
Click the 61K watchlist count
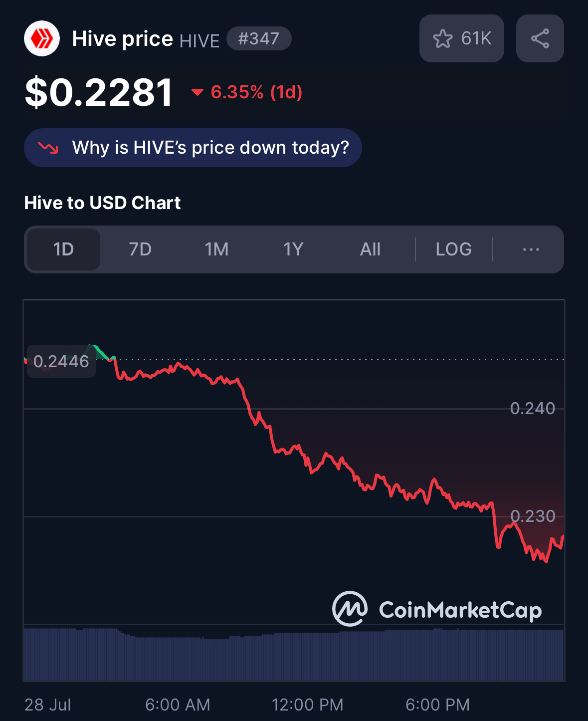[476, 38]
